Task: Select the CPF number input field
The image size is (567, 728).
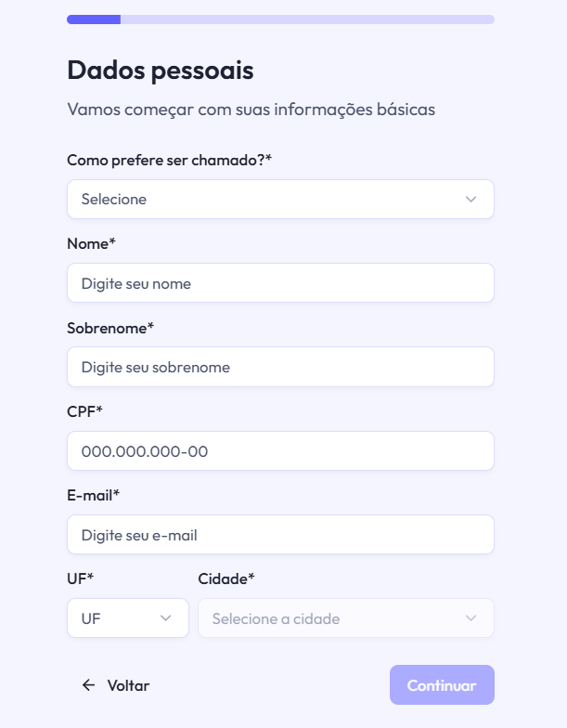Action: (280, 451)
